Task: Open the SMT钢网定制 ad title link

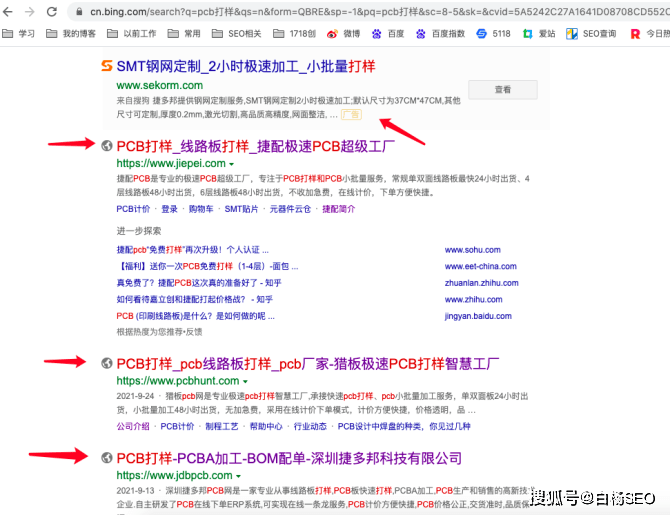Action: coord(246,66)
